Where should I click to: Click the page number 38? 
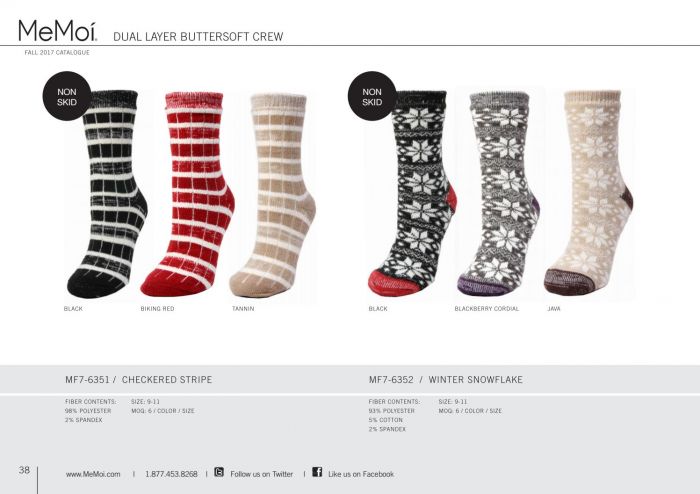coord(24,470)
